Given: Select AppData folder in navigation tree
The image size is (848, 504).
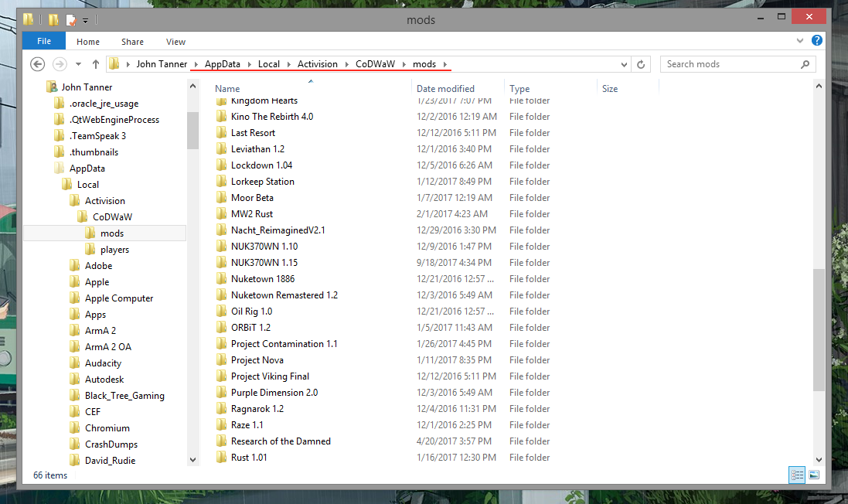Looking at the screenshot, I should tap(87, 169).
